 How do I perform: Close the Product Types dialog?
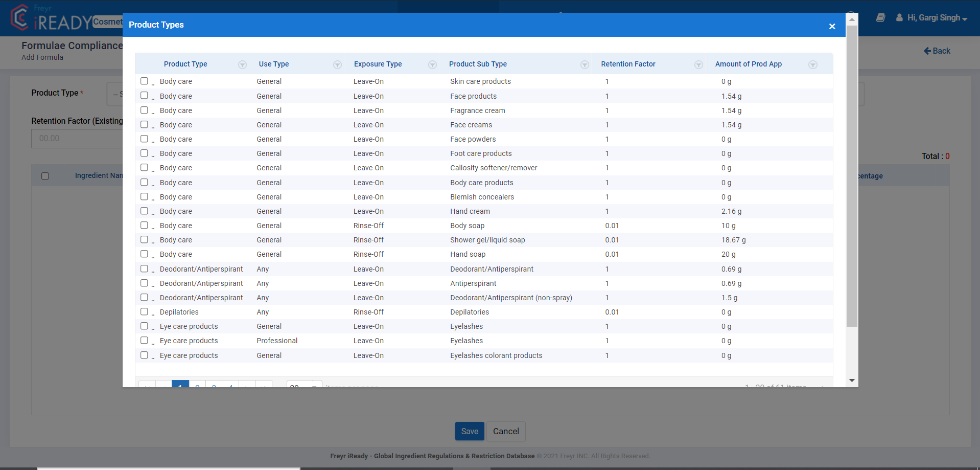[x=832, y=26]
